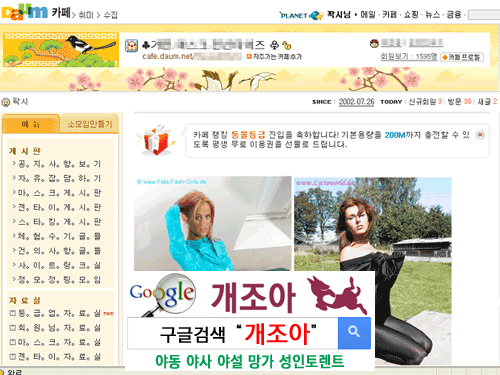500x375 pixels.
Task: Click the 카페프로필 button
Action: pos(462,57)
